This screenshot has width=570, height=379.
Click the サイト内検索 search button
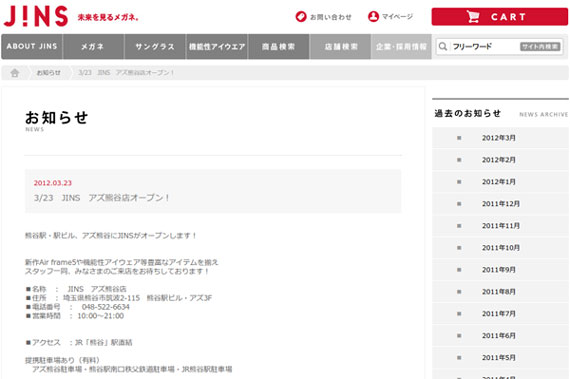(x=540, y=47)
